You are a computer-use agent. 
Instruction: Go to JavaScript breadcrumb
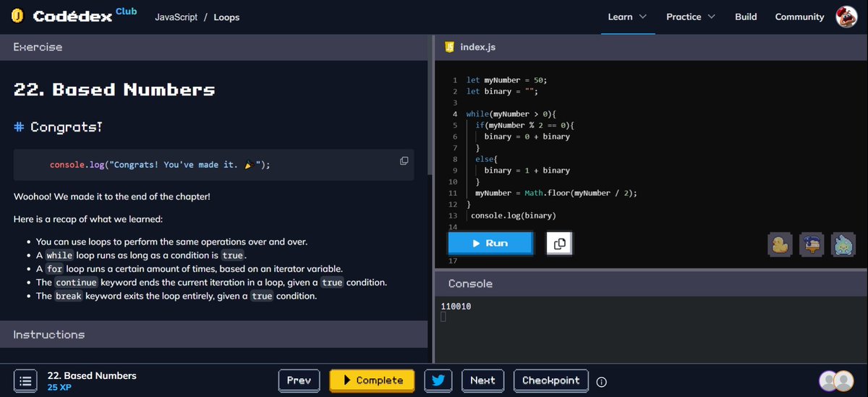tap(176, 17)
